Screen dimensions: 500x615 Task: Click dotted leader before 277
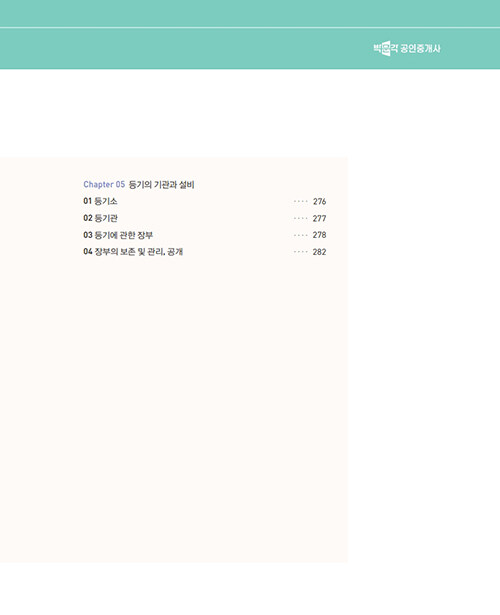coord(301,218)
